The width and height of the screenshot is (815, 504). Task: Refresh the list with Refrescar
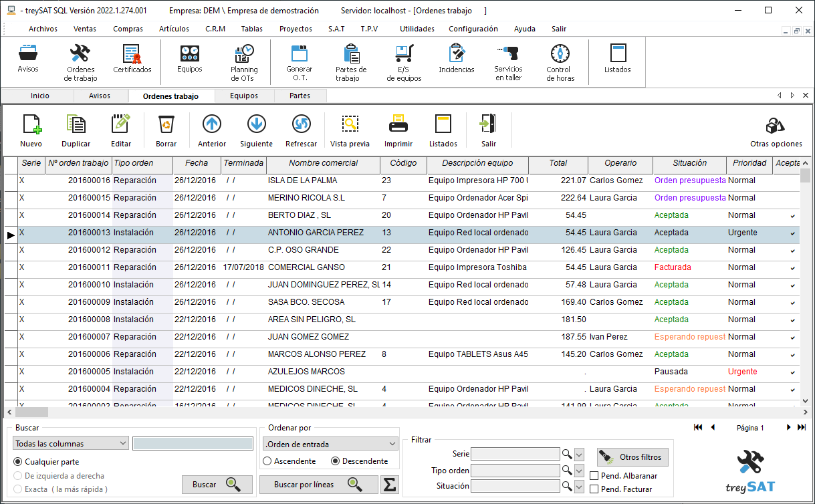(302, 131)
